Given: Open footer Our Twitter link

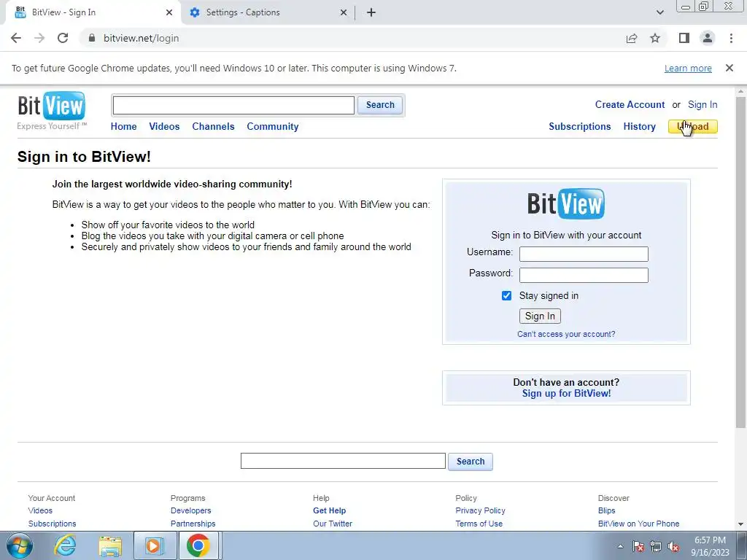Looking at the screenshot, I should click(333, 524).
